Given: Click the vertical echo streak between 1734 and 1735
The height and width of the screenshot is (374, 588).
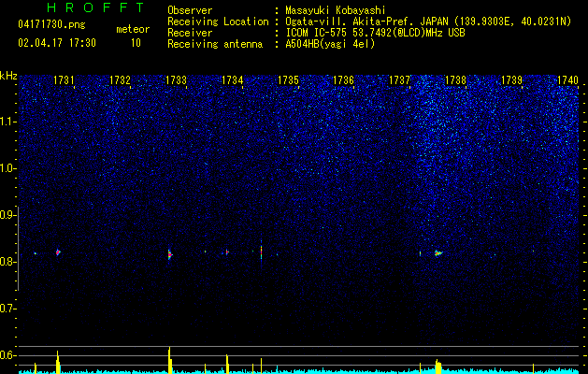Looking at the screenshot, I should tap(261, 252).
